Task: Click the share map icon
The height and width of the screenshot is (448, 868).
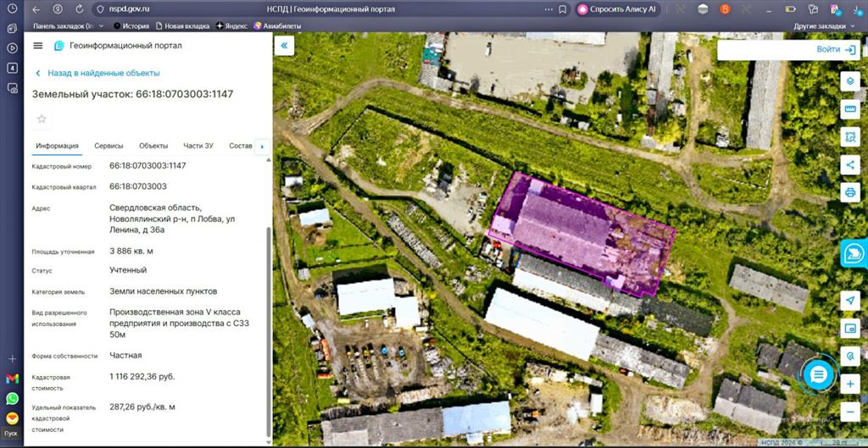Action: 849,164
